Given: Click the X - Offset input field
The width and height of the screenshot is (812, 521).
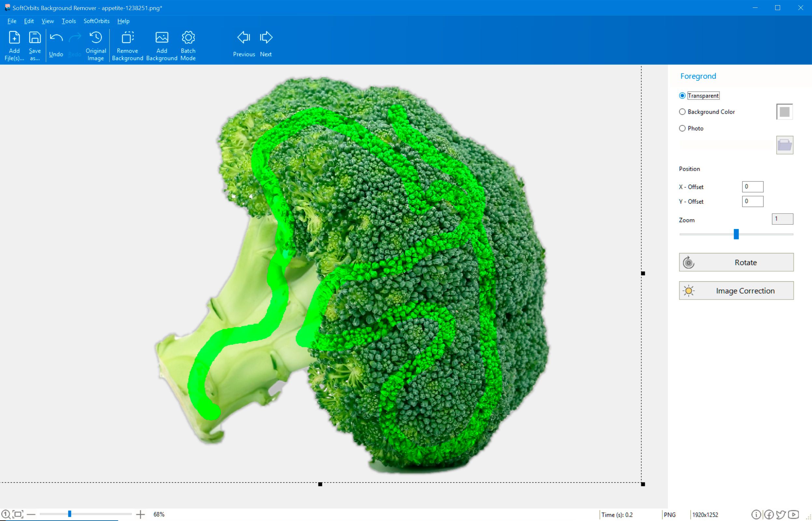Looking at the screenshot, I should pyautogui.click(x=752, y=187).
